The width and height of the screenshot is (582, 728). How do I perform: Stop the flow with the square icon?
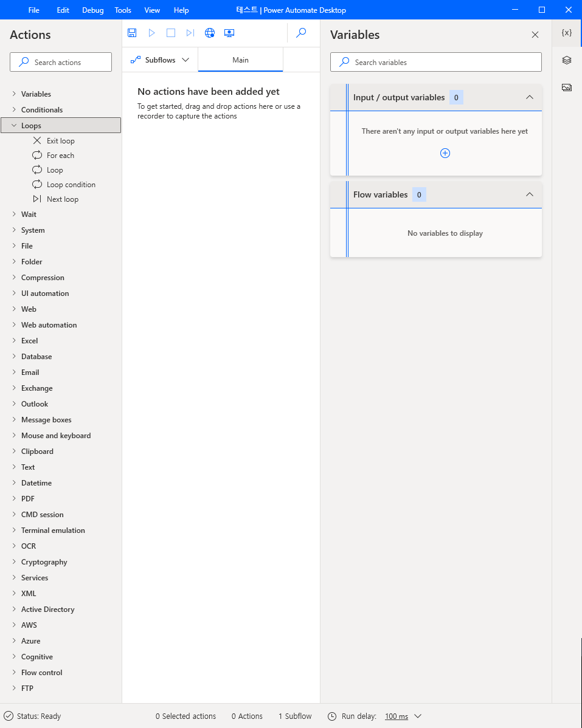coord(171,33)
